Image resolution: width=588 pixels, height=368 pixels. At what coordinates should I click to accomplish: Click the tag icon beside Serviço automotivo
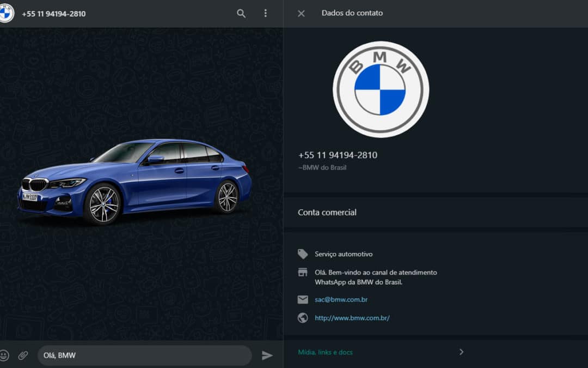[x=303, y=254]
